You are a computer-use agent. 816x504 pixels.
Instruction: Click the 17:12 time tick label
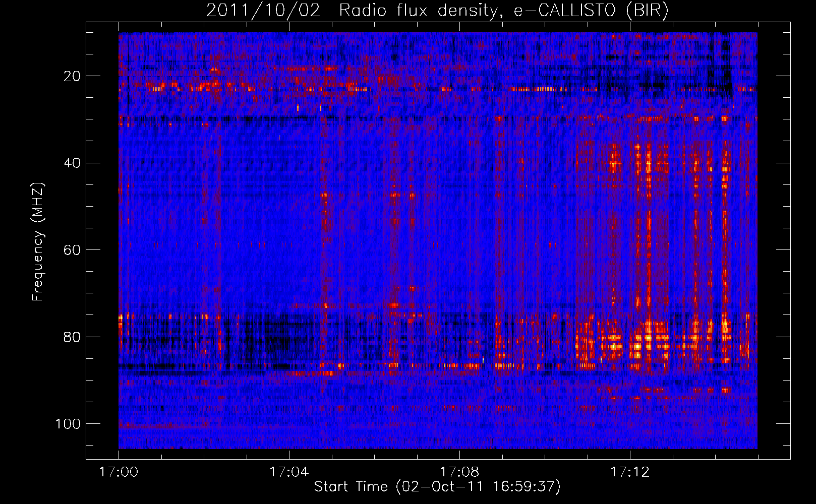630,472
